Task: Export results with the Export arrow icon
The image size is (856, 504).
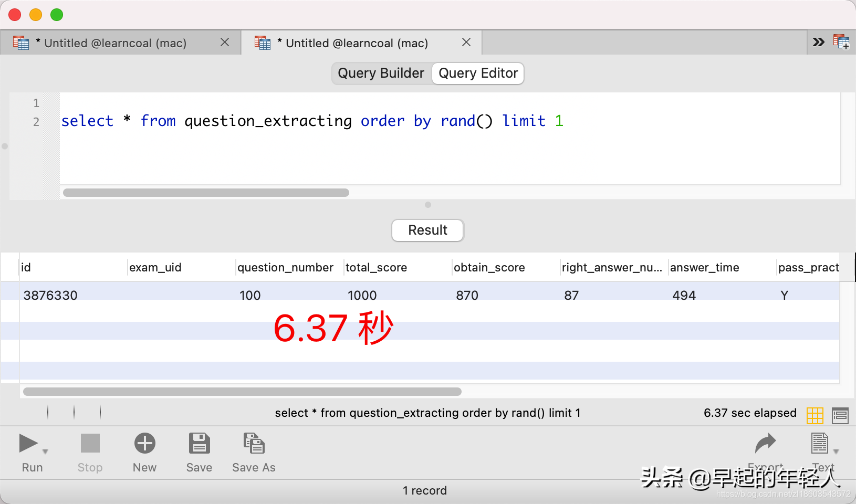Action: click(x=765, y=443)
